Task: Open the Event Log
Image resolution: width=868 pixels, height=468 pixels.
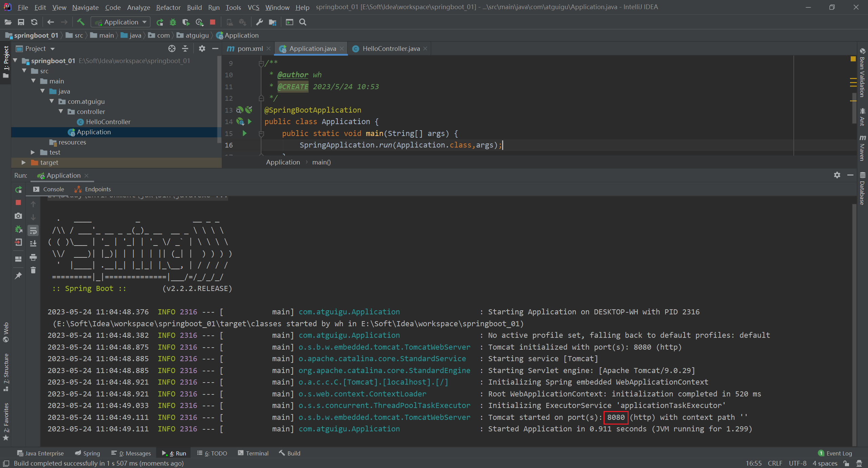Action: 835,453
